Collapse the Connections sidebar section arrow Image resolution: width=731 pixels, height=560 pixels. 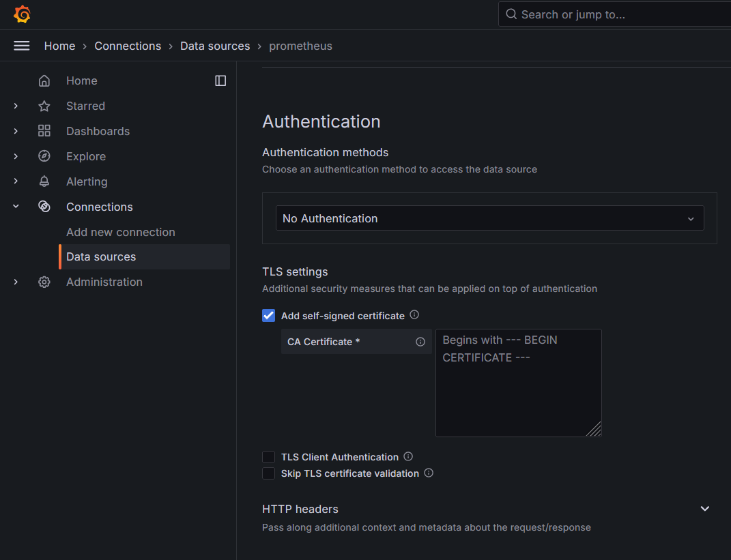[x=16, y=207]
